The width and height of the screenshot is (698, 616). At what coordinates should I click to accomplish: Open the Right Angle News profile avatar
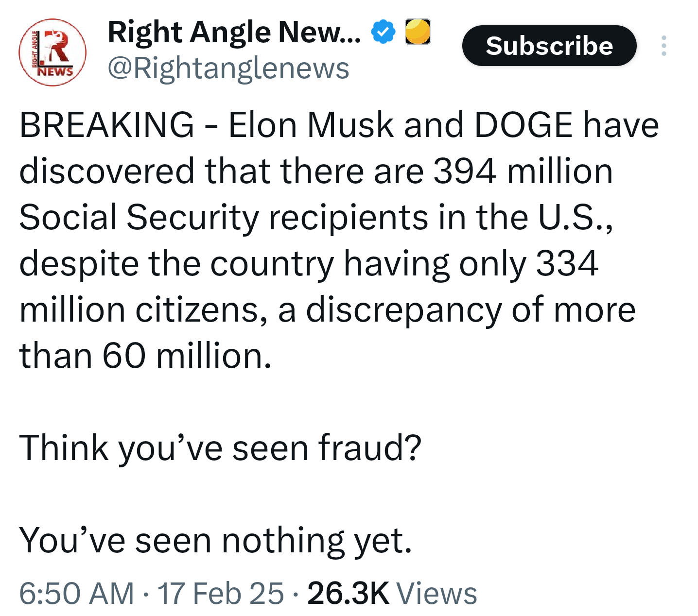52,52
